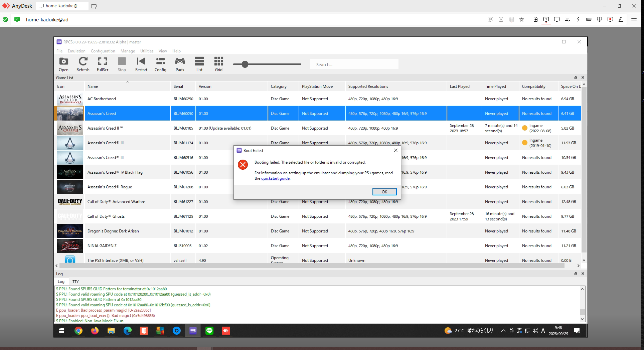Dismiss Boot Failed dialog with OK
The width and height of the screenshot is (644, 350).
(x=384, y=191)
